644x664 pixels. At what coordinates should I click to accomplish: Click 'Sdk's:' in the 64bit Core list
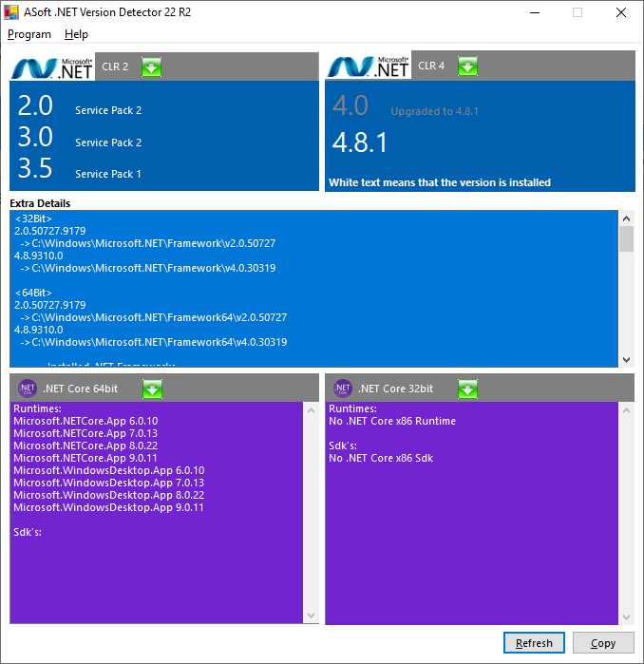click(x=28, y=532)
